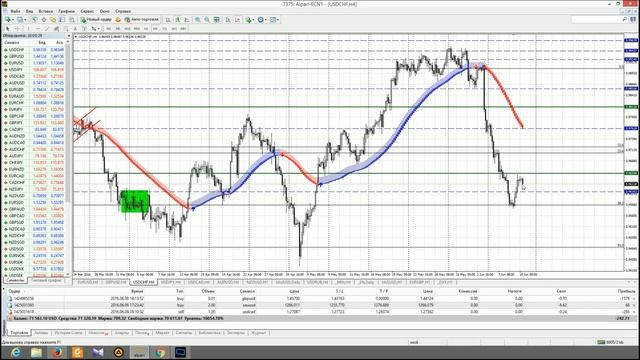Open the Сервис menu
This screenshot has width=640, height=360.
click(87, 11)
